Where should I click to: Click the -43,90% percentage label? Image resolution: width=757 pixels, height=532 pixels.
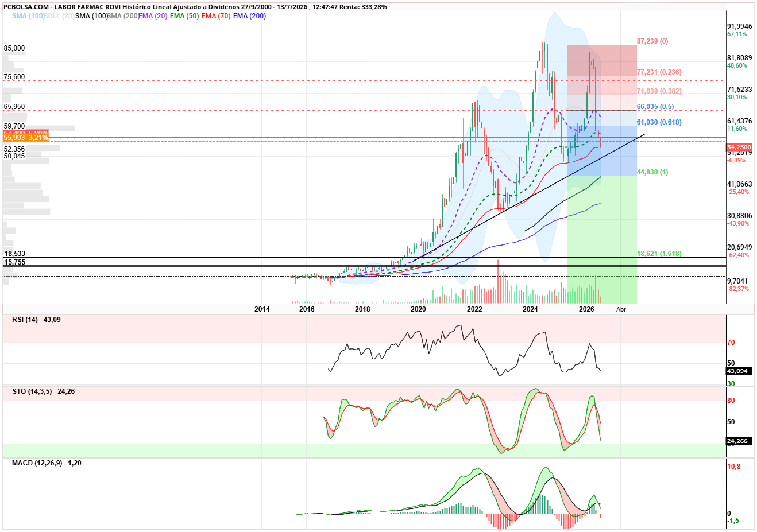[x=738, y=223]
